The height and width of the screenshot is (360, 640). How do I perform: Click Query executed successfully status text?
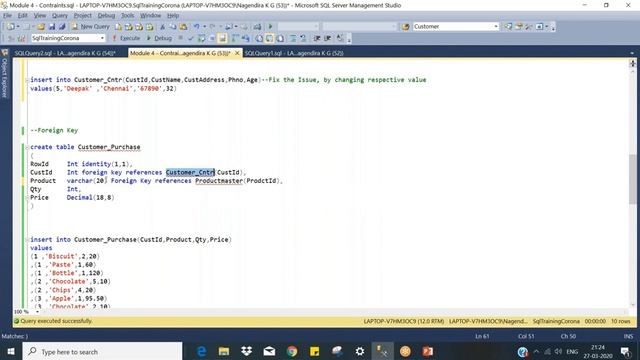point(56,321)
